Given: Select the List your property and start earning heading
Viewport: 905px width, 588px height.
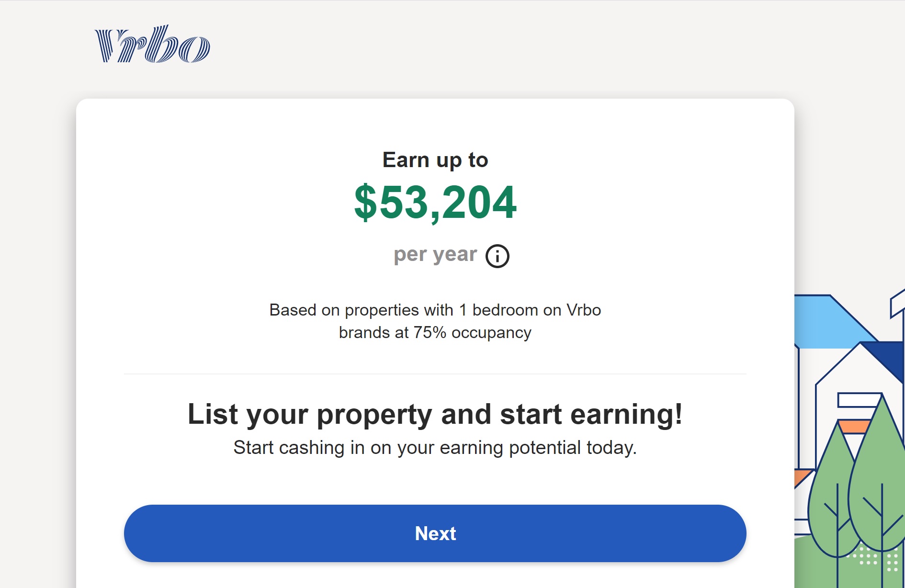Looking at the screenshot, I should coord(435,415).
